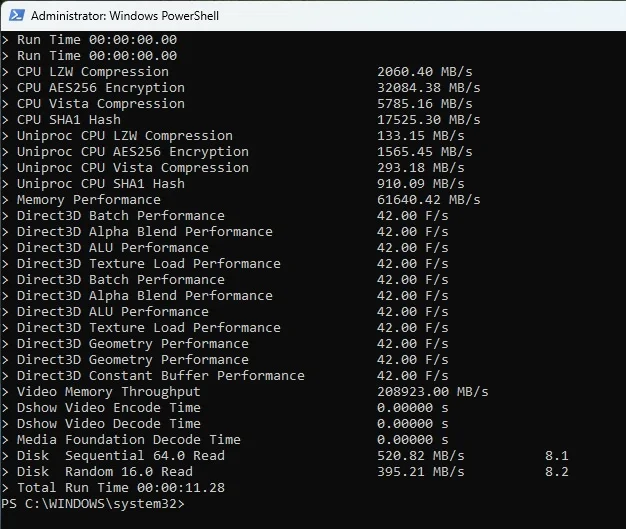Click the first Run Time 00:00:00.00 line
The width and height of the screenshot is (626, 529).
coord(89,40)
